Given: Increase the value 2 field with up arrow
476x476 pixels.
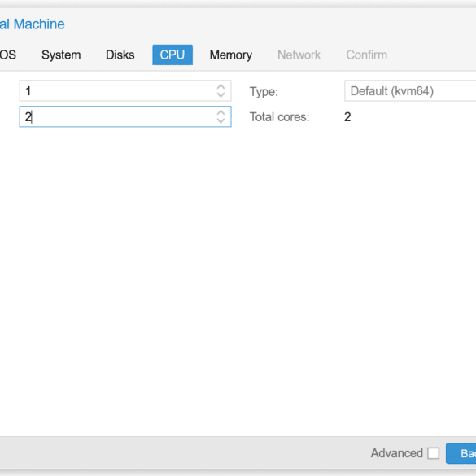Looking at the screenshot, I should 221,112.
